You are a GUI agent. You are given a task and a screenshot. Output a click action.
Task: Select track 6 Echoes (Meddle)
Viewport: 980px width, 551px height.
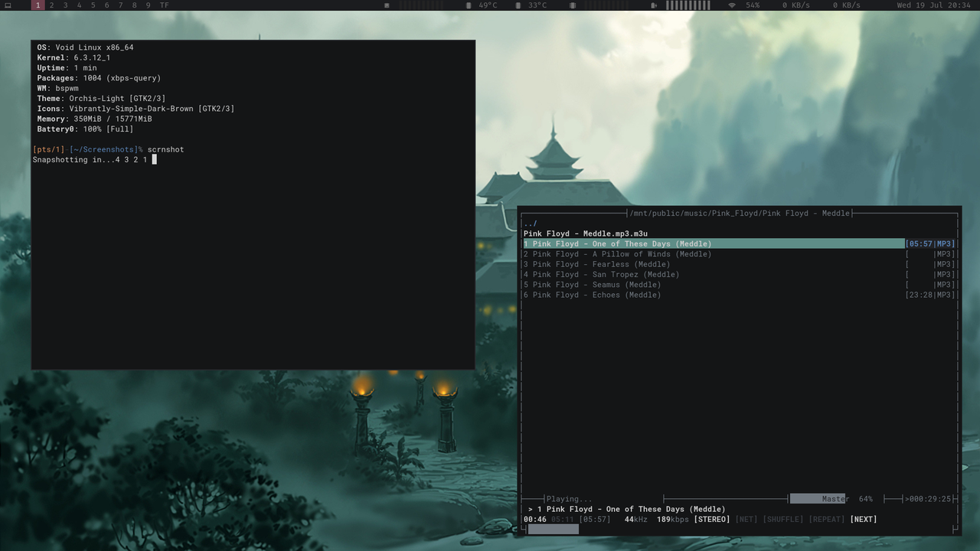pos(592,295)
